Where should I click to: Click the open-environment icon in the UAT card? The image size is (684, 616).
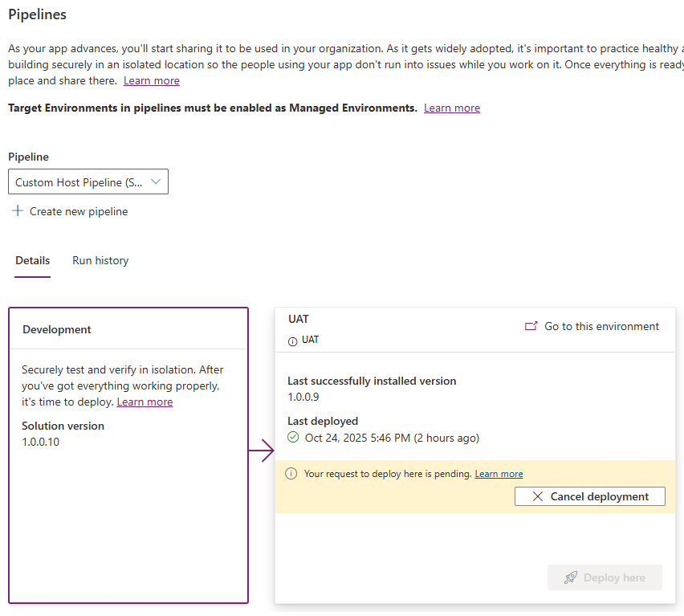(531, 326)
